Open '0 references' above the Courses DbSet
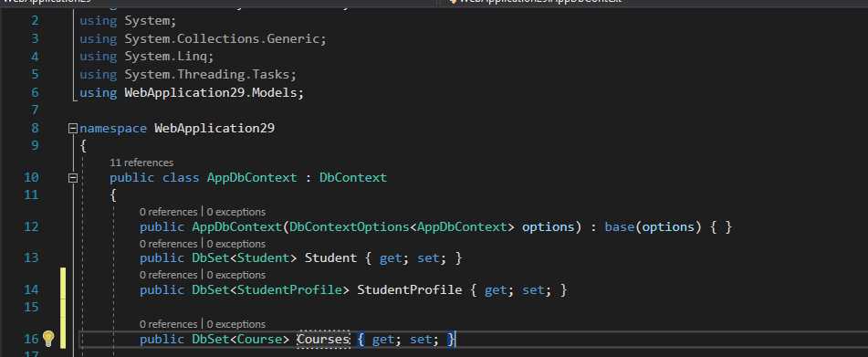Image resolution: width=868 pixels, height=357 pixels. pos(168,324)
